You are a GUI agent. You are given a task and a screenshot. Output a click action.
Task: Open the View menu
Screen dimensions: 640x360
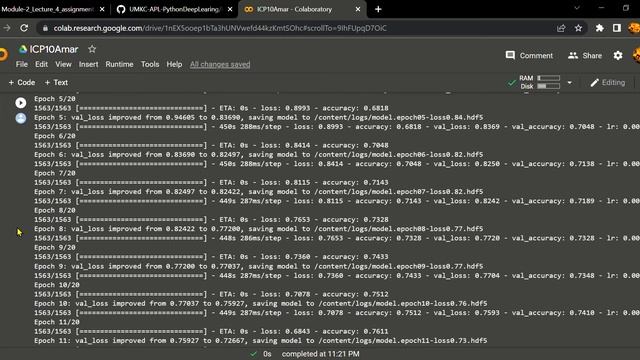tap(63, 64)
